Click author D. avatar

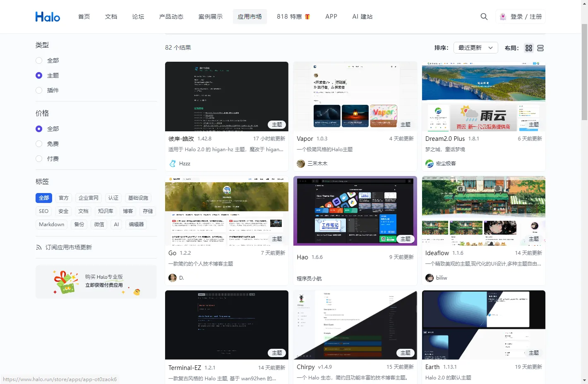[x=173, y=278]
